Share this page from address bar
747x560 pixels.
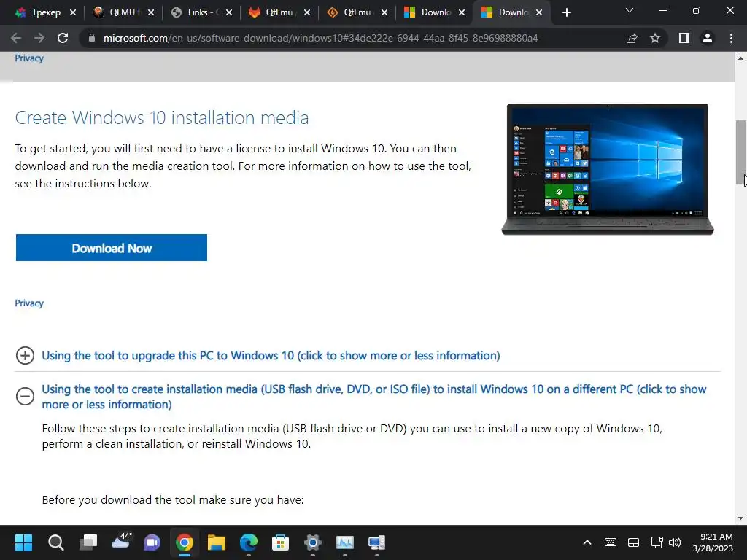632,38
